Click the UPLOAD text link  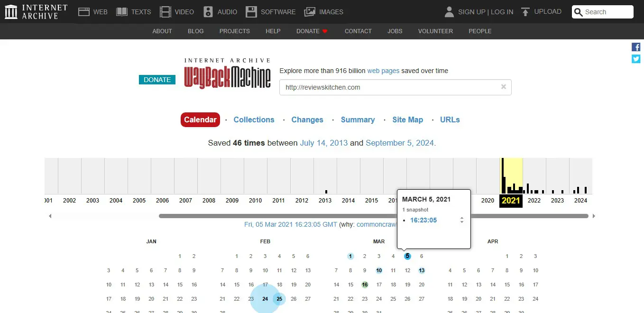(548, 12)
